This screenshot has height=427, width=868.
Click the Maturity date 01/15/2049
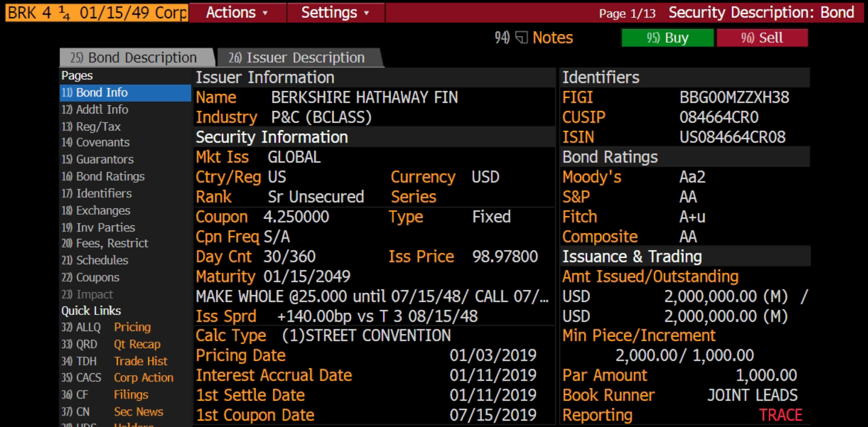(307, 276)
